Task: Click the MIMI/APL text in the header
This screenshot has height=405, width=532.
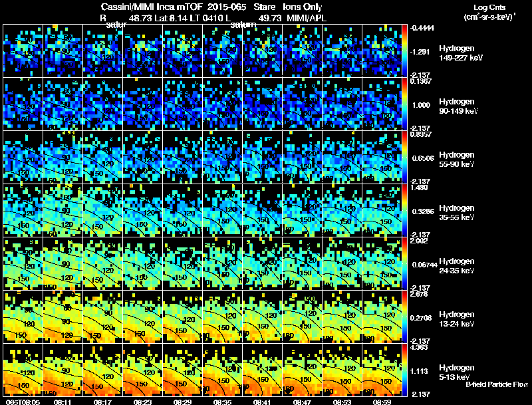Action: coord(307,18)
